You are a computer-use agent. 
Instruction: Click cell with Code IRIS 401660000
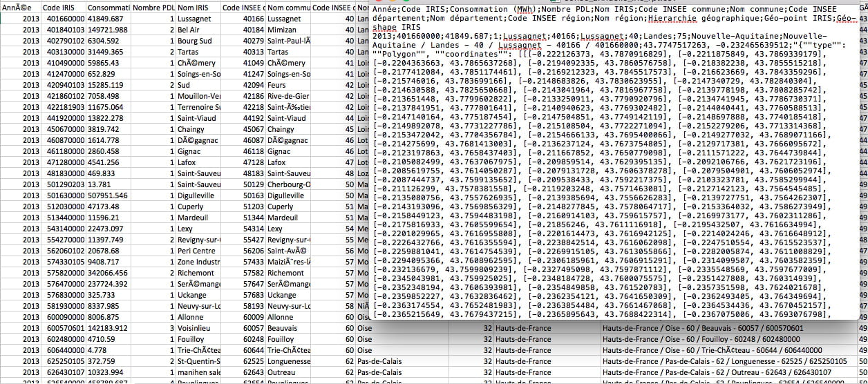pyautogui.click(x=64, y=19)
